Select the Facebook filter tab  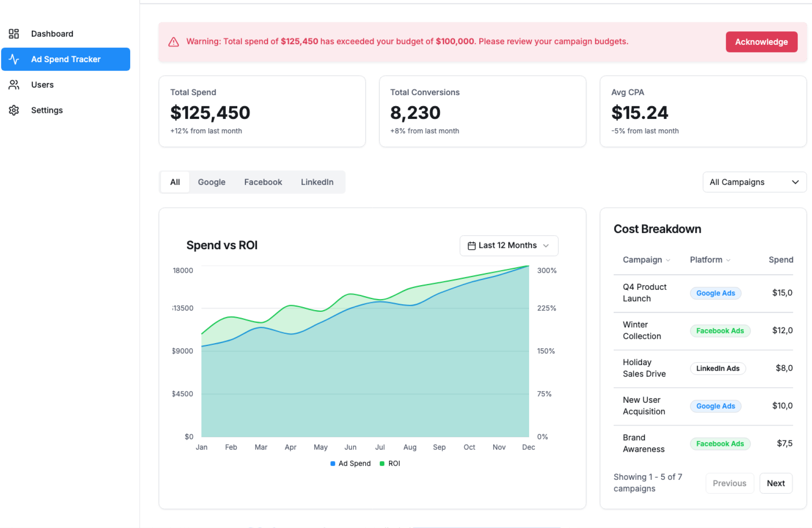click(x=263, y=182)
